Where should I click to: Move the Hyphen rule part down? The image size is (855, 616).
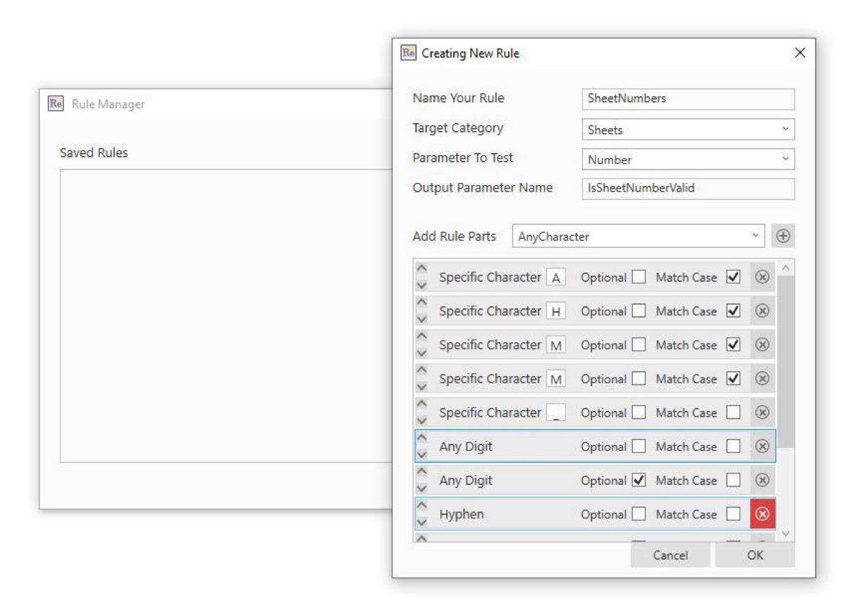[421, 522]
